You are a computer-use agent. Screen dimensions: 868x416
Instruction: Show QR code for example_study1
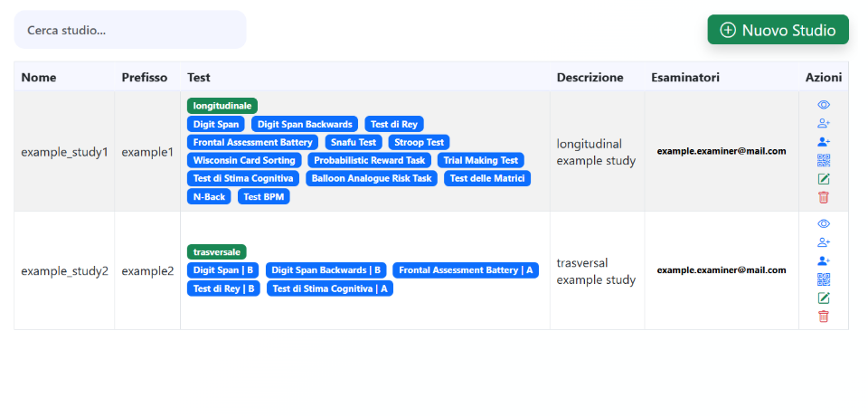[x=824, y=161]
